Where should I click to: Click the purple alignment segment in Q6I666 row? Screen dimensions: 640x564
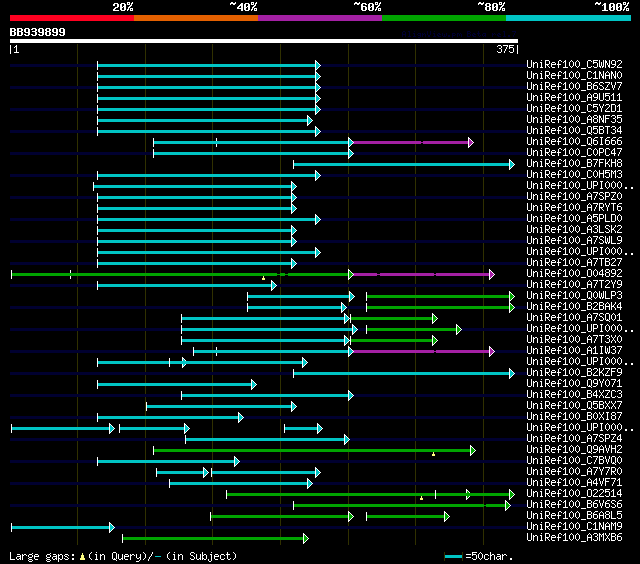412,142
